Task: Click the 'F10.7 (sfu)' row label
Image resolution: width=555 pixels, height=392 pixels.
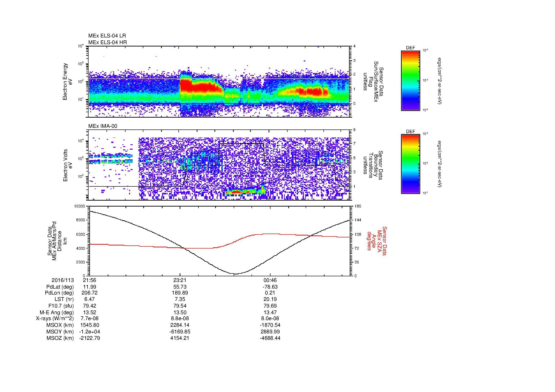Action: (x=61, y=306)
